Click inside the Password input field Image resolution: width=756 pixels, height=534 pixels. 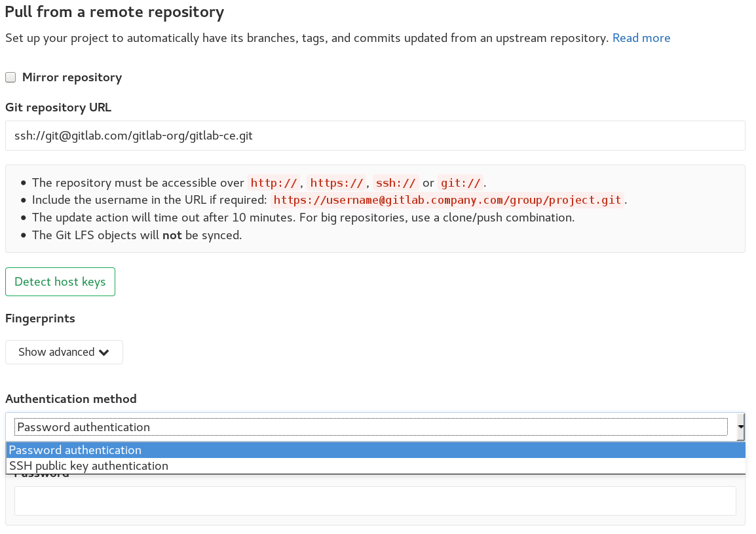click(x=373, y=500)
